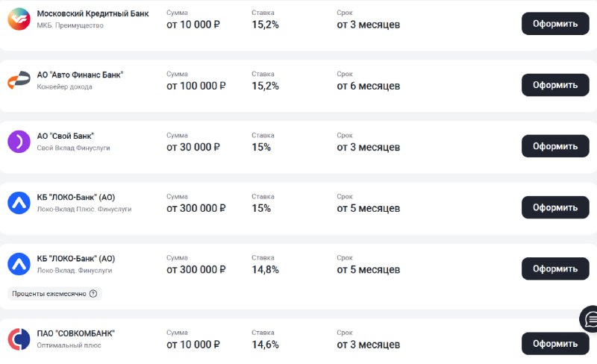Open АО "Свой Банк" name link
Screen dimensions: 597x364
tap(66, 136)
